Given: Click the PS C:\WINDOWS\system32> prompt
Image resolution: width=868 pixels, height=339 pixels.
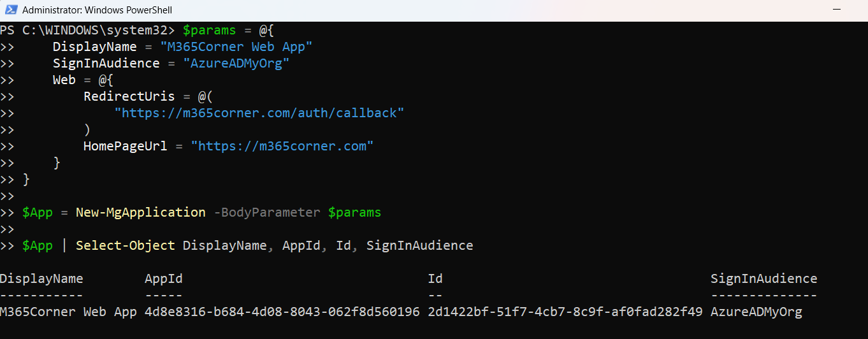Looking at the screenshot, I should click(x=87, y=30).
